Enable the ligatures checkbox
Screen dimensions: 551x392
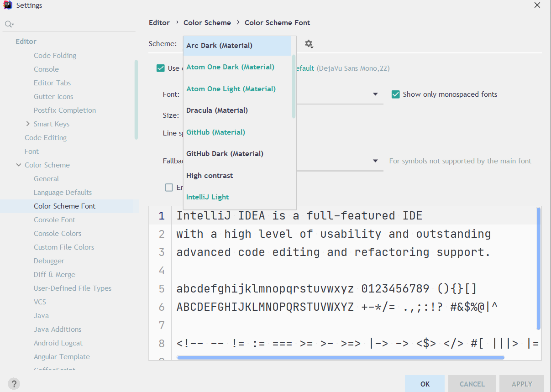(169, 188)
